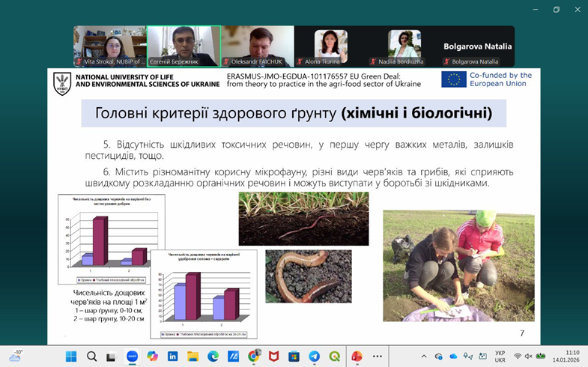Select Bolgarova Natalia participant tile

478,46
